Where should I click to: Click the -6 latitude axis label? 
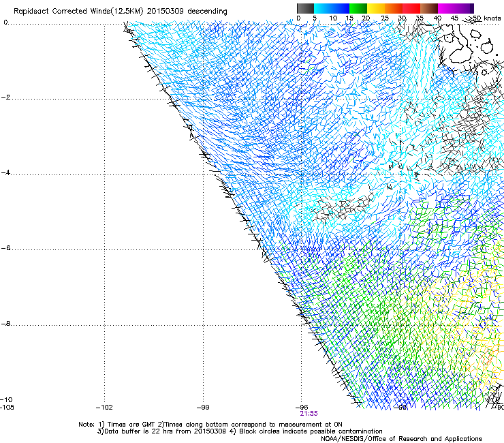[5, 248]
